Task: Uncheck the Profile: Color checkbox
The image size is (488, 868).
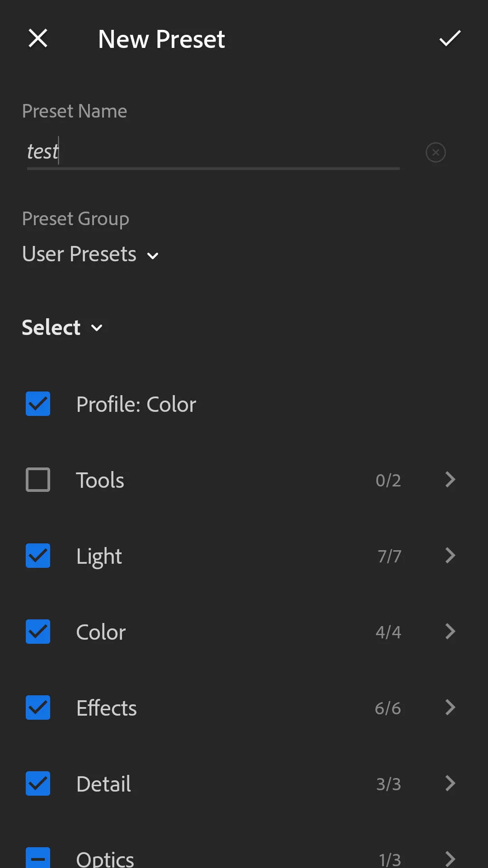Action: pyautogui.click(x=38, y=404)
